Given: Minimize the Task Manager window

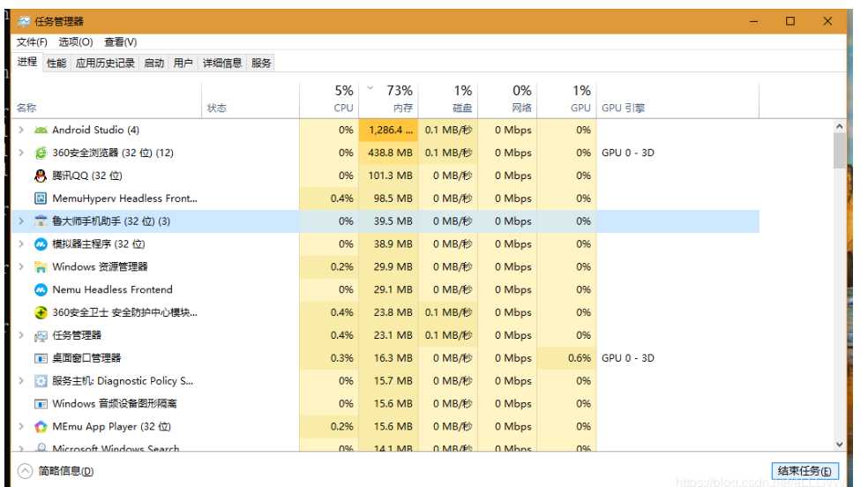Looking at the screenshot, I should tap(754, 21).
